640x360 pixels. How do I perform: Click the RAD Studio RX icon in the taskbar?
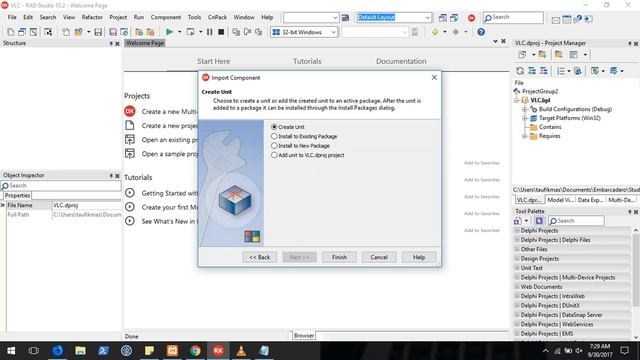click(x=218, y=351)
